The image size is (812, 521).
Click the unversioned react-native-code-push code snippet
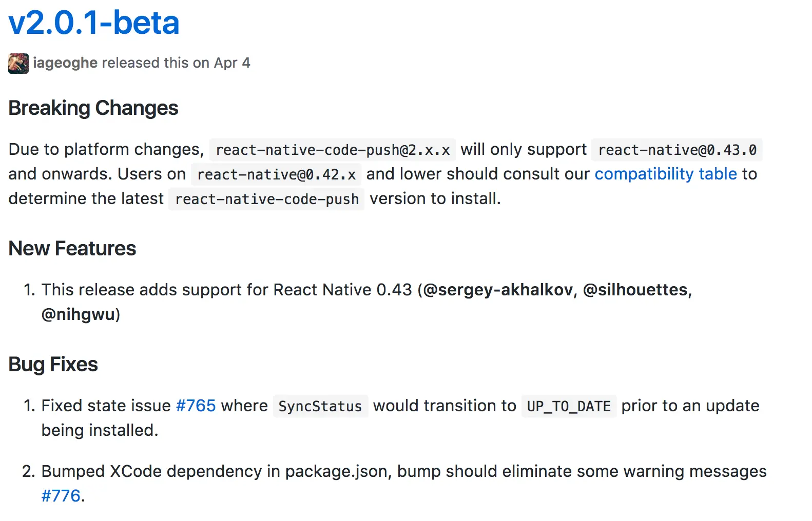click(x=266, y=199)
